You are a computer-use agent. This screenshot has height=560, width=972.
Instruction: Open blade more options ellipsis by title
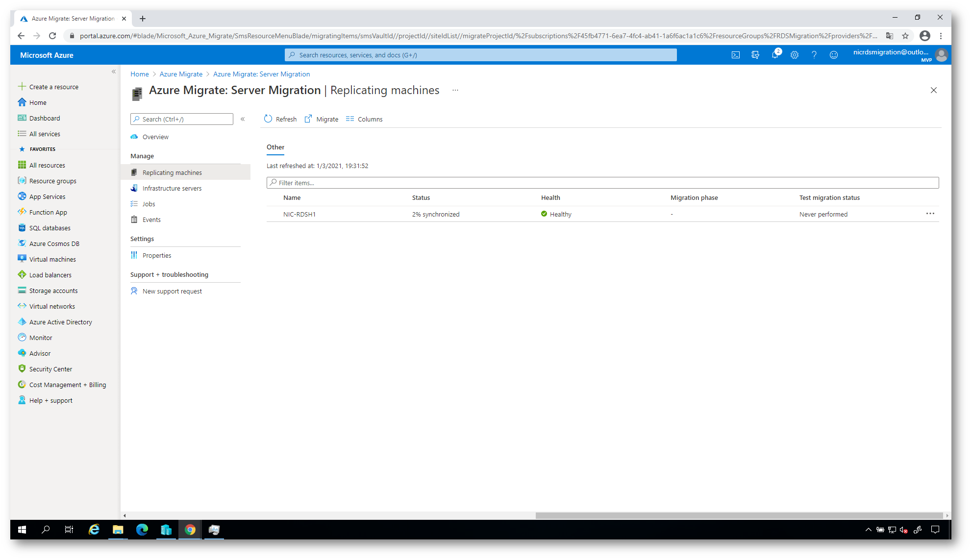point(455,90)
